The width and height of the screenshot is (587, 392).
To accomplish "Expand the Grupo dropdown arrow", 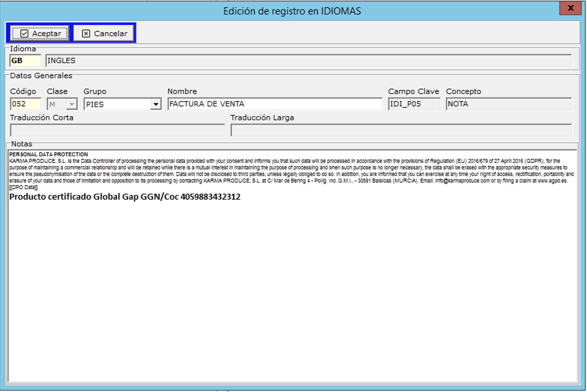I will pos(156,104).
